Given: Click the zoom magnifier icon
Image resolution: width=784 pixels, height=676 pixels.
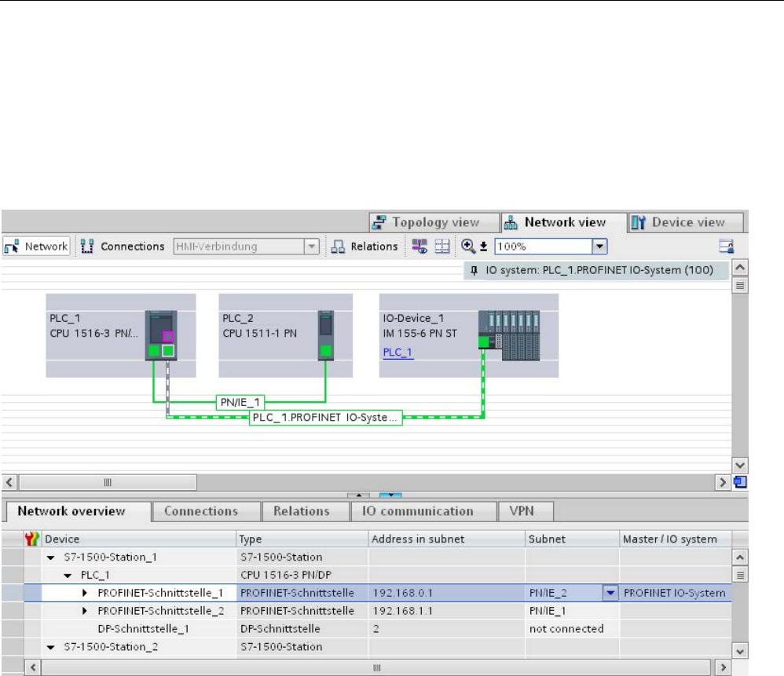Looking at the screenshot, I should coord(468,246).
